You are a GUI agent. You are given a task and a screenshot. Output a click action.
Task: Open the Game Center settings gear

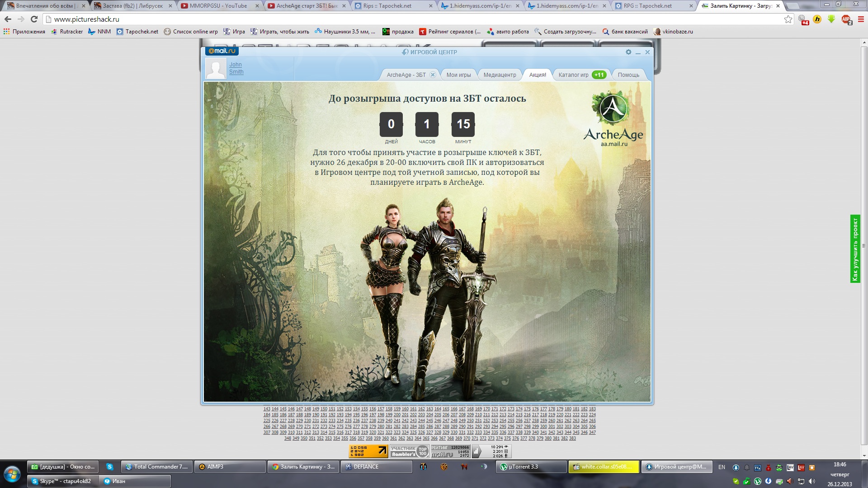click(628, 52)
